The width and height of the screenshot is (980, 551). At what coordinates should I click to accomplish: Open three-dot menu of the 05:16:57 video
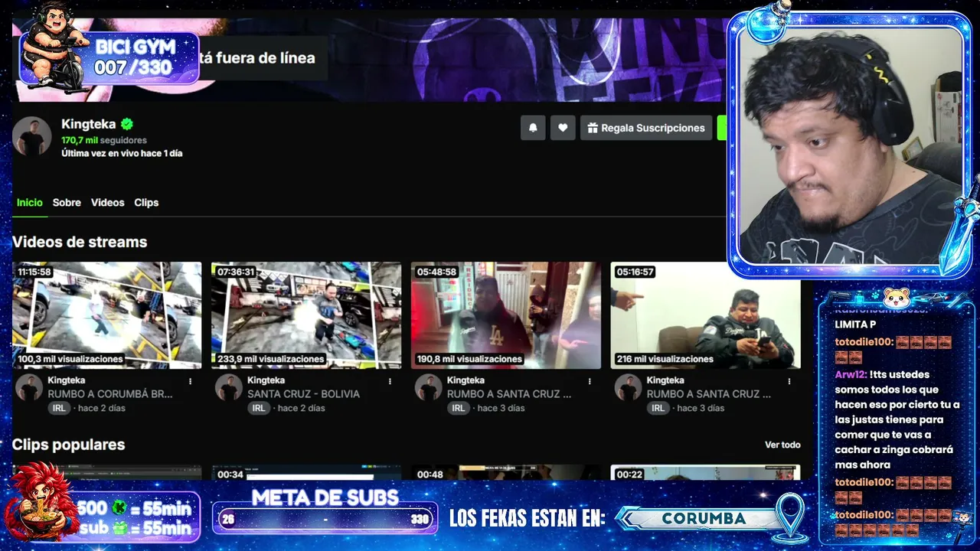789,381
